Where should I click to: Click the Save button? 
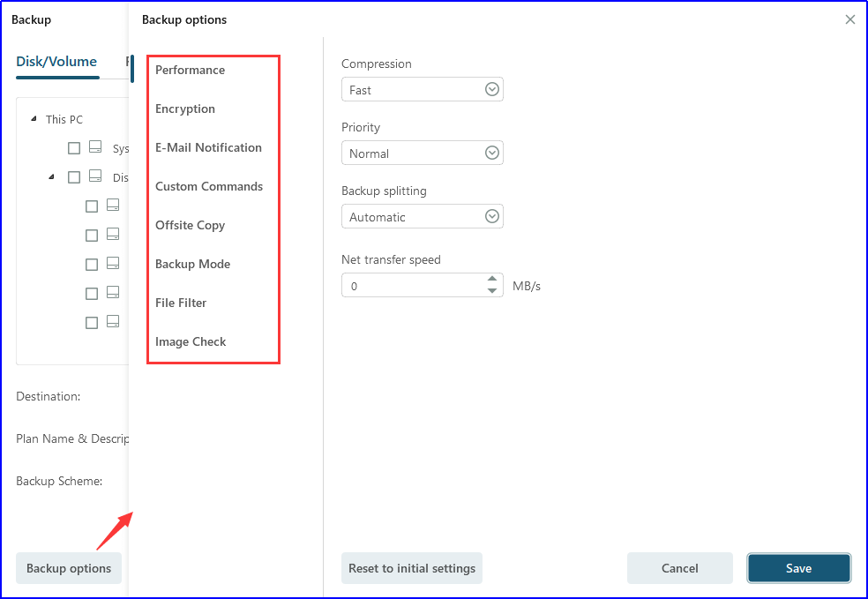click(x=798, y=568)
